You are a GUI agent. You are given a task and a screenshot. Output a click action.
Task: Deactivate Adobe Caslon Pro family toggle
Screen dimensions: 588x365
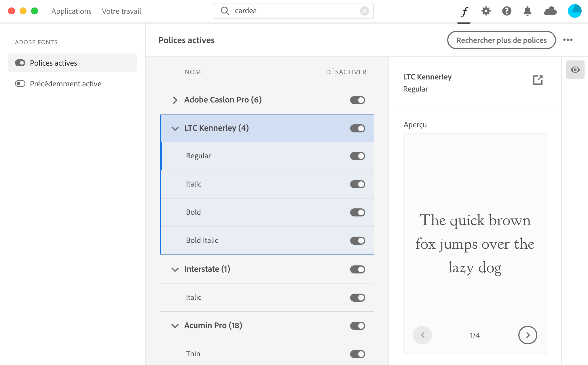(357, 100)
